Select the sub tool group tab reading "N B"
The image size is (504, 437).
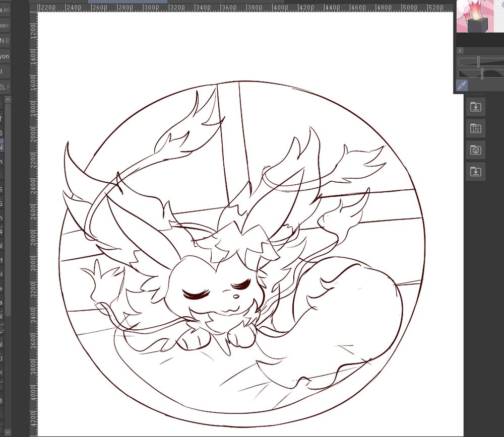[5, 41]
